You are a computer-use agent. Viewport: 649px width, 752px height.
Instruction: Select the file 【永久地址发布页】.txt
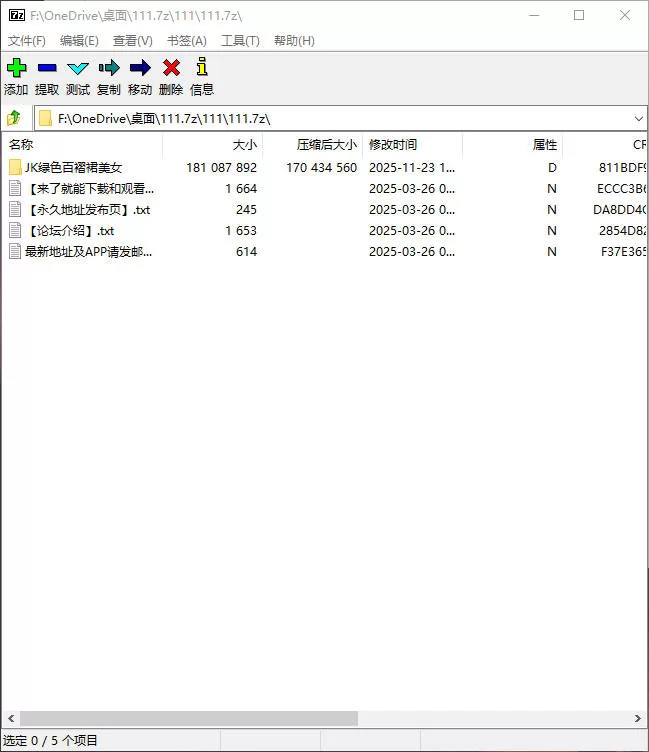pyautogui.click(x=88, y=210)
